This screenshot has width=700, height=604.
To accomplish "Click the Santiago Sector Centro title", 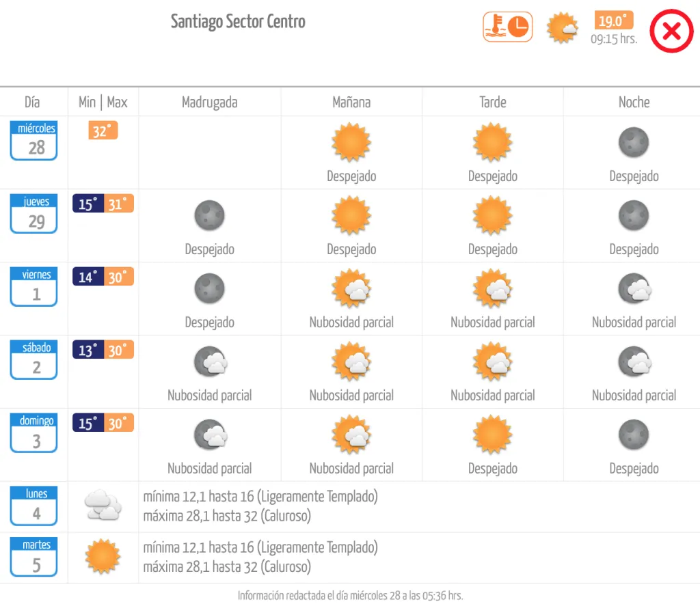I will point(238,21).
